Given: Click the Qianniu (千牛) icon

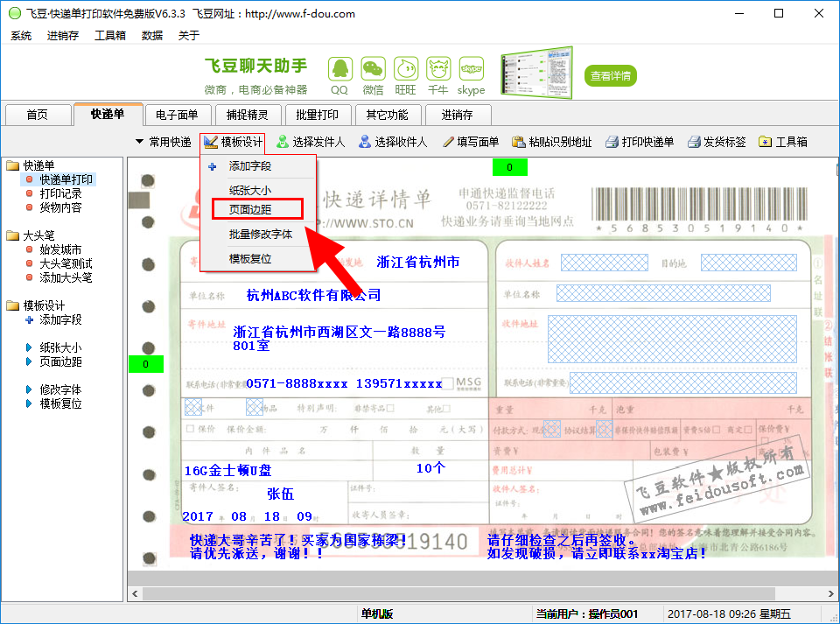Looking at the screenshot, I should point(438,69).
